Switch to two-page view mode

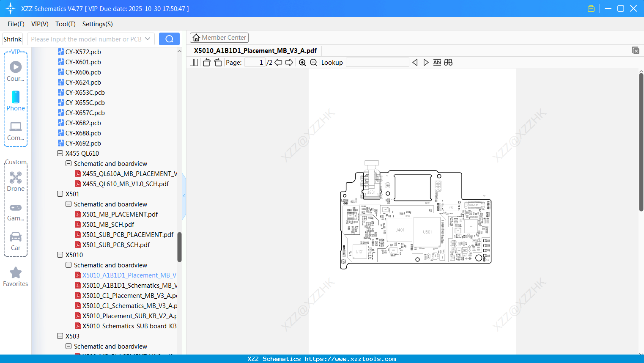tap(193, 62)
